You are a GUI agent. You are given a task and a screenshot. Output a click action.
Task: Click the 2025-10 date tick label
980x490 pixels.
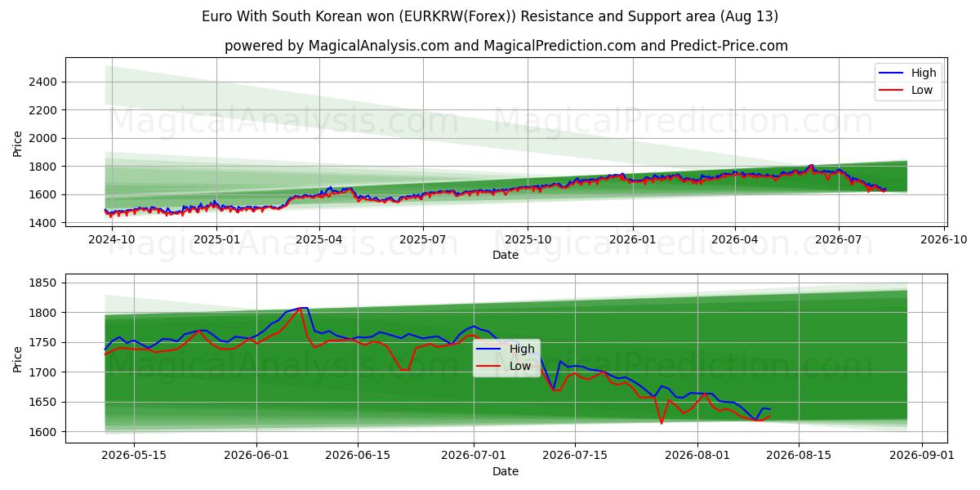click(528, 239)
